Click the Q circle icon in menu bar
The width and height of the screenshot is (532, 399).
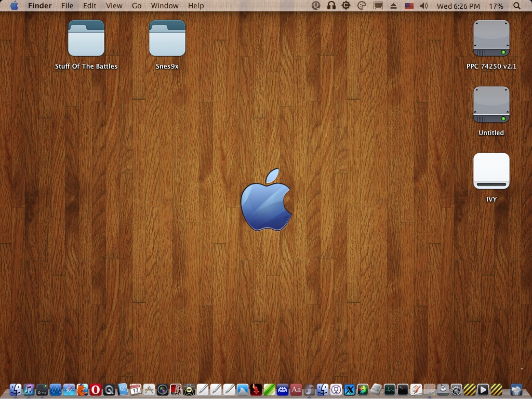316,6
